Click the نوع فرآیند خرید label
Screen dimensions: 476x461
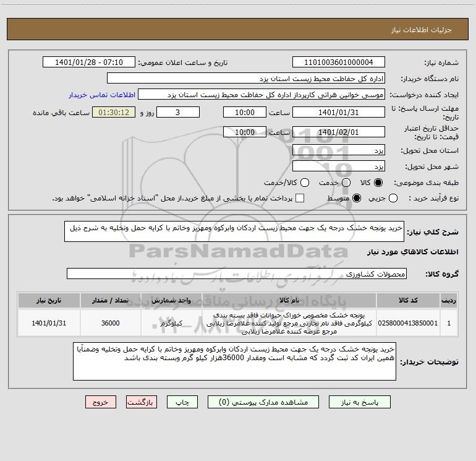tap(433, 198)
